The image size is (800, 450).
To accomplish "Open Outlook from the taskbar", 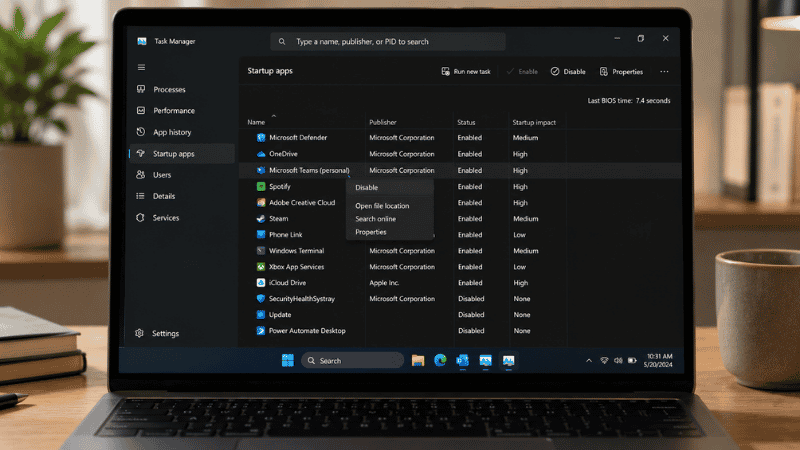I will tap(463, 360).
